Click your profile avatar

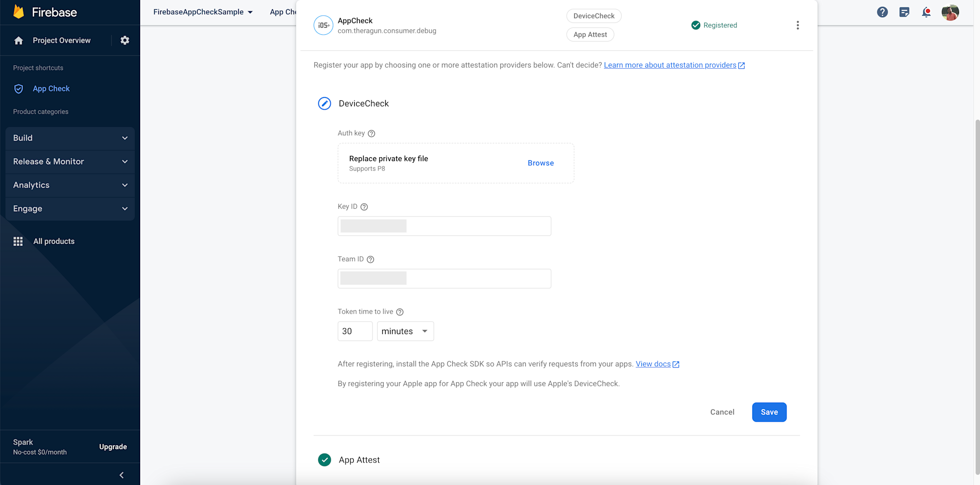[950, 12]
